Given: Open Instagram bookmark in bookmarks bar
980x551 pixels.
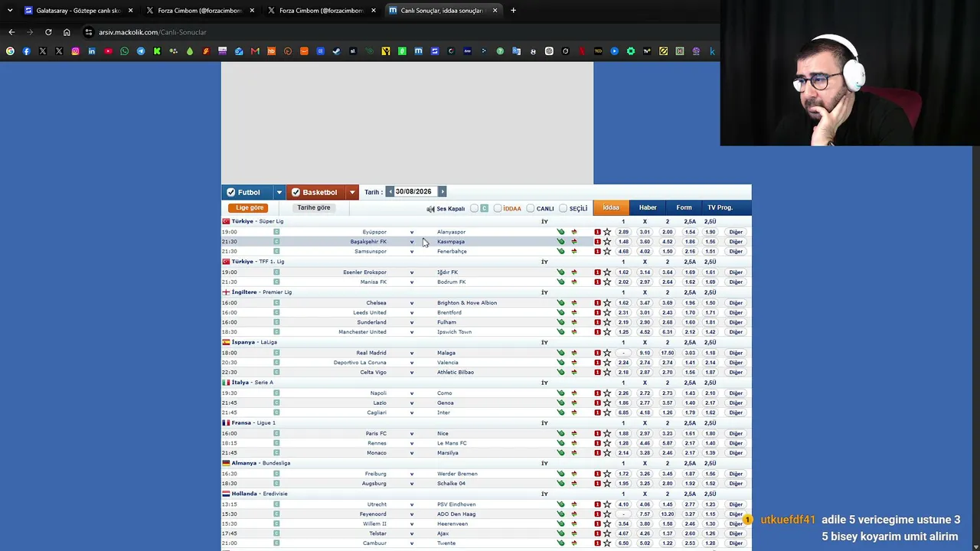Looking at the screenshot, I should coord(75,51).
